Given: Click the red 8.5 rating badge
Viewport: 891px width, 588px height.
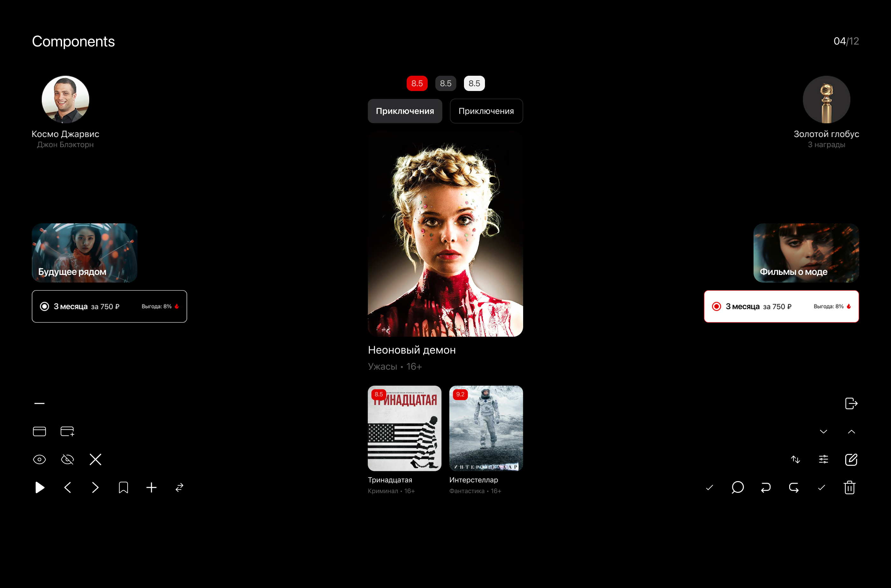Looking at the screenshot, I should click(x=417, y=83).
